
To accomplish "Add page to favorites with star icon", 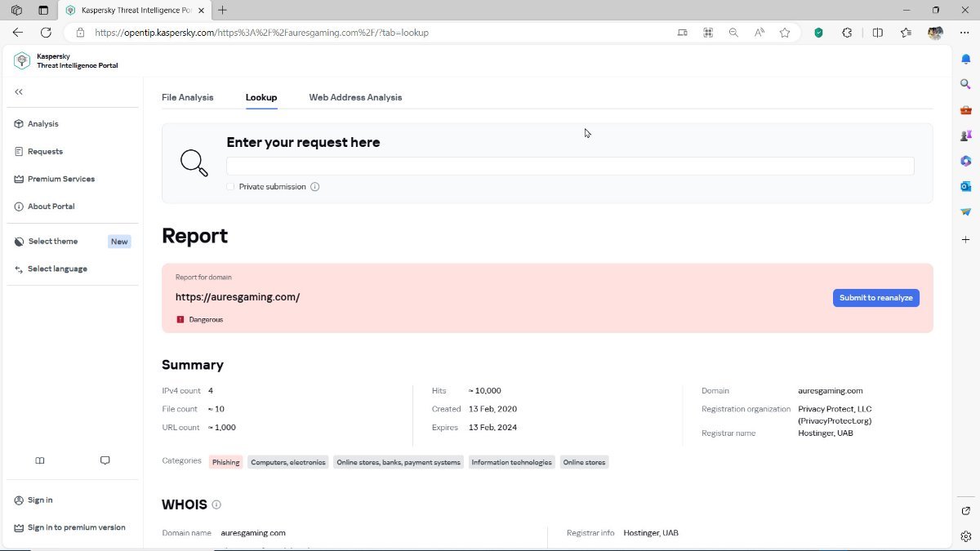I will point(785,33).
